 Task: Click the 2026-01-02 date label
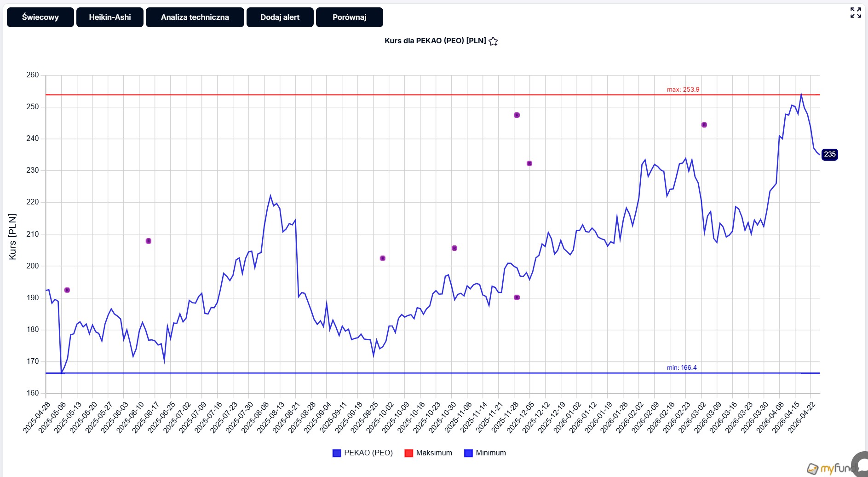(x=567, y=417)
